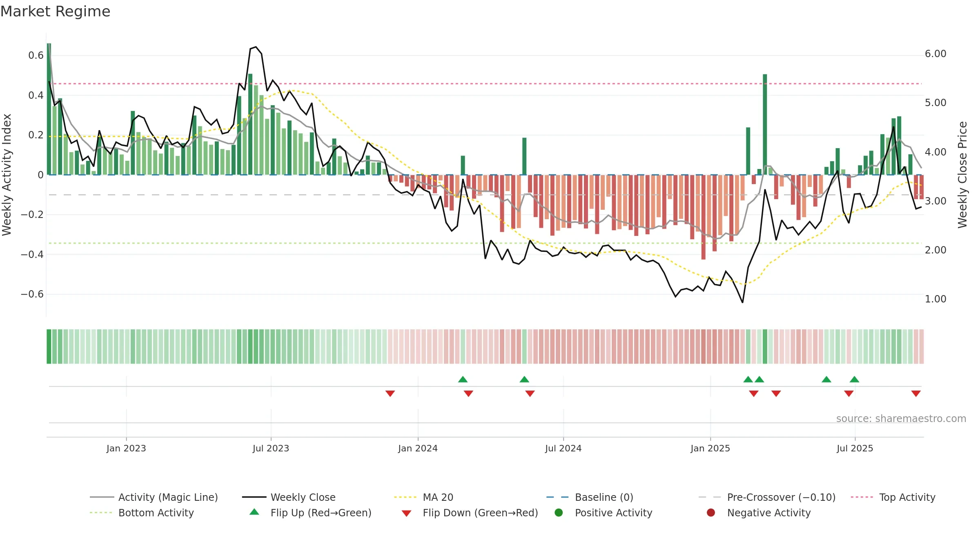Click the green Positive Activity circle icon

click(x=559, y=513)
